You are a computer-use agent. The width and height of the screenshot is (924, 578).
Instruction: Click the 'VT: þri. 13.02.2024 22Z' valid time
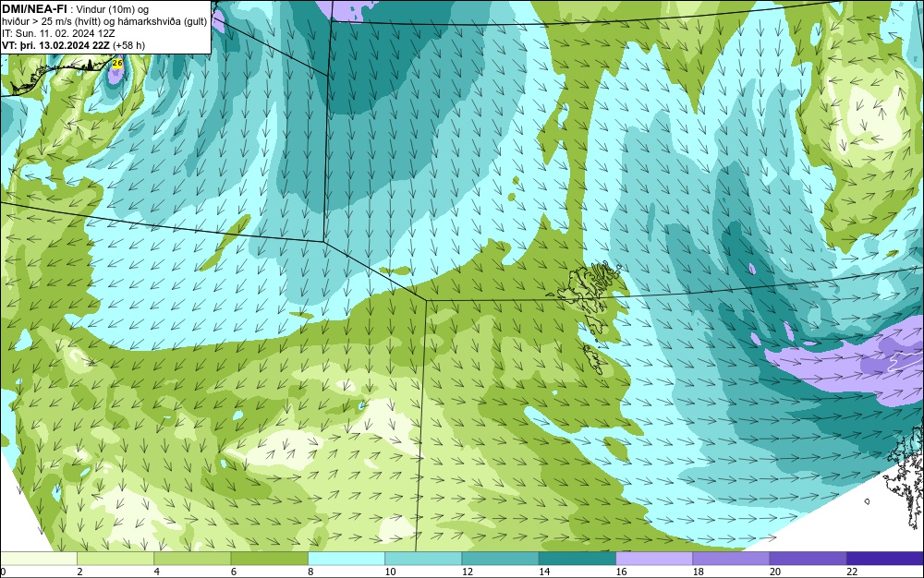click(x=56, y=45)
